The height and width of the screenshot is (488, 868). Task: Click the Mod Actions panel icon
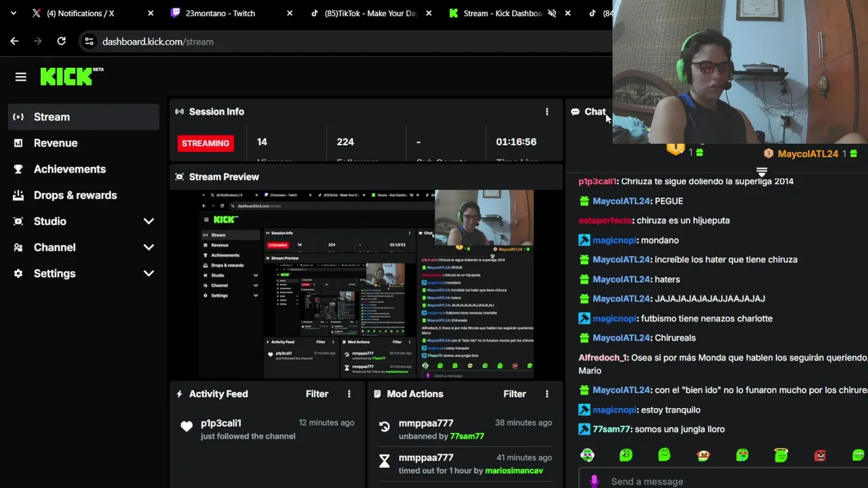(x=378, y=394)
